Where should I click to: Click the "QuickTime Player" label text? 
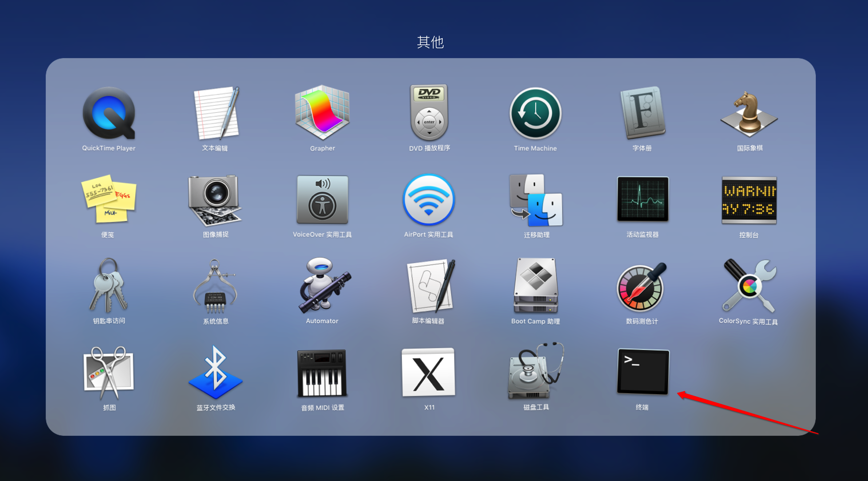coord(109,148)
